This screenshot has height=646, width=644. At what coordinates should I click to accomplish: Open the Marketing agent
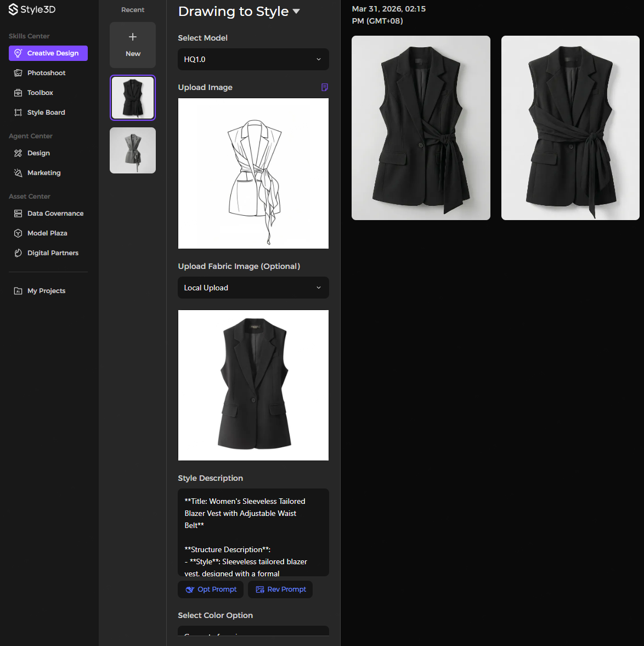click(44, 173)
